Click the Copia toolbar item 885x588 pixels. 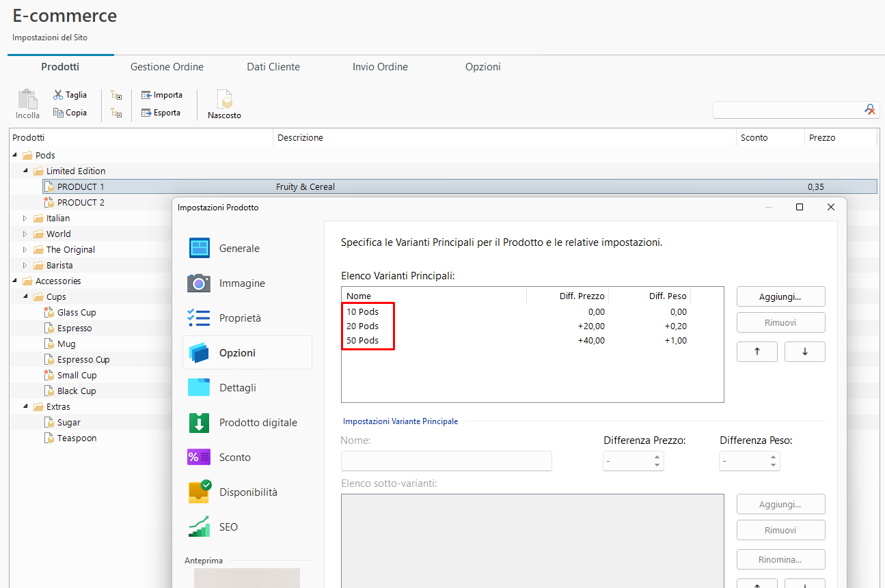70,113
